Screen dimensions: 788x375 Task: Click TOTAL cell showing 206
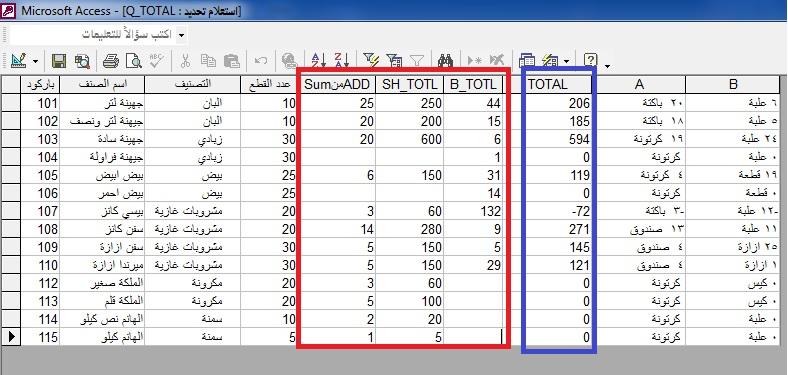[559, 103]
